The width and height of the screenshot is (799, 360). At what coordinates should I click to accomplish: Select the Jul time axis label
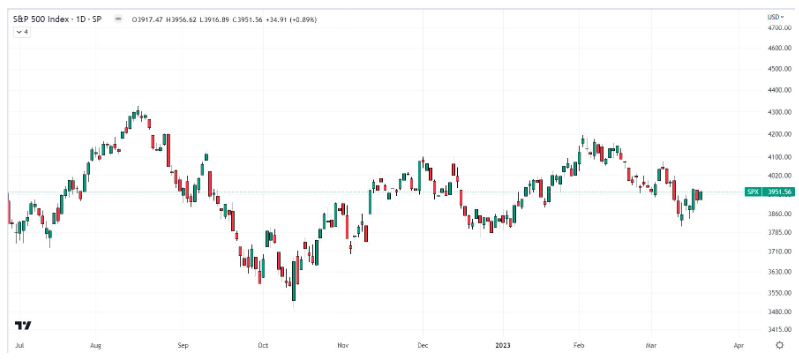19,346
